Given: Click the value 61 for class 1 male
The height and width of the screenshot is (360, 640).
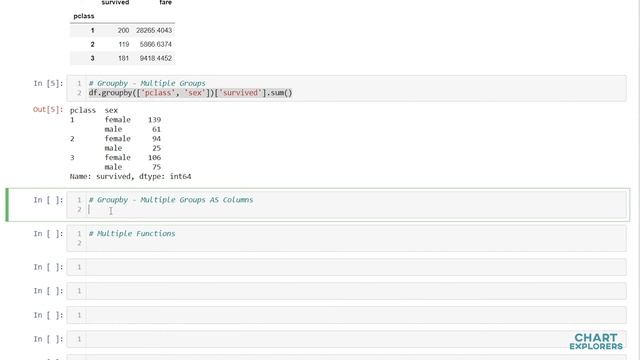Looking at the screenshot, I should [x=156, y=129].
